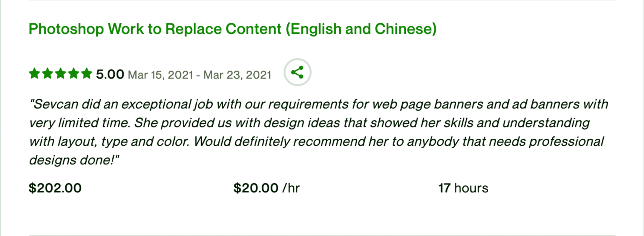This screenshot has height=236, width=644.
Task: Click the "/hr" rate unit label
Action: point(291,188)
